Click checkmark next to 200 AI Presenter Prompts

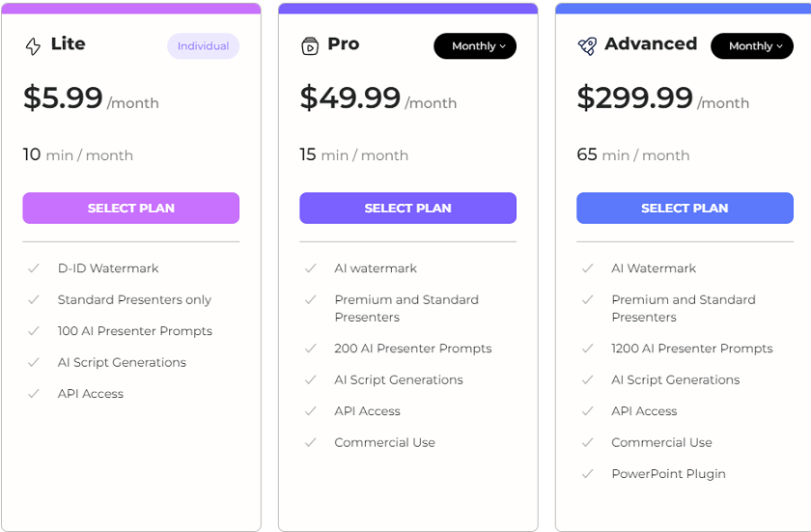pyautogui.click(x=310, y=349)
